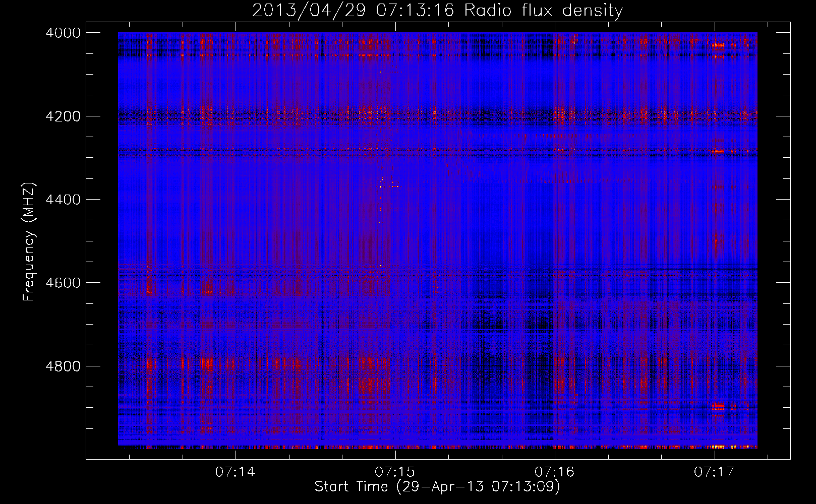Click the plot title '2013/04/29 07:13:16 Radio flux density'
Image resolution: width=816 pixels, height=504 pixels.
tap(437, 10)
